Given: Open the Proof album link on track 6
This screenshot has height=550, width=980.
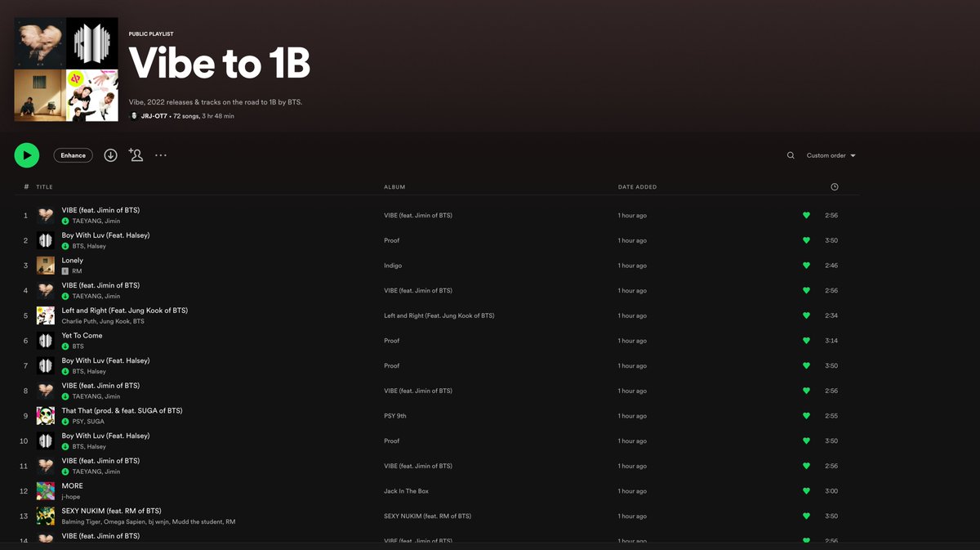Looking at the screenshot, I should pos(392,341).
